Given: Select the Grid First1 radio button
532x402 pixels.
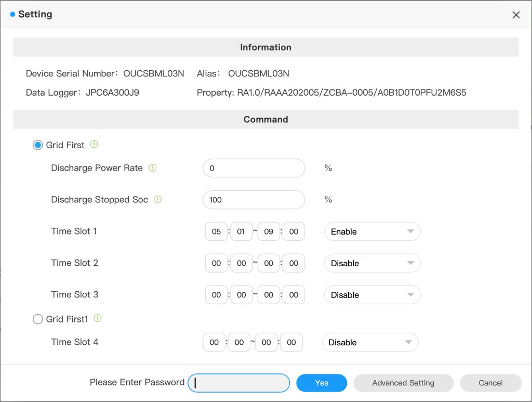Looking at the screenshot, I should [38, 319].
